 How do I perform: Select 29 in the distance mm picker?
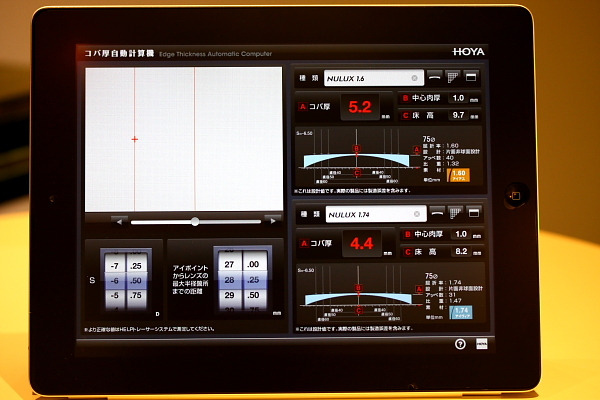[x=230, y=295]
